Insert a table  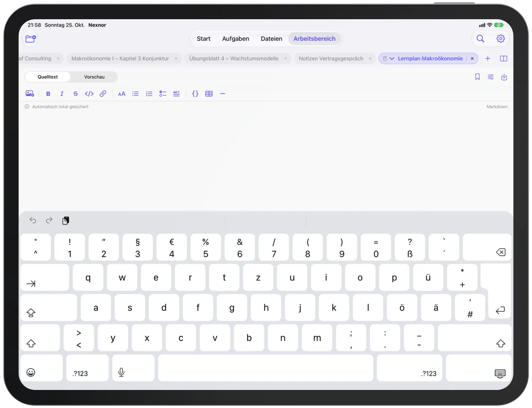[209, 94]
